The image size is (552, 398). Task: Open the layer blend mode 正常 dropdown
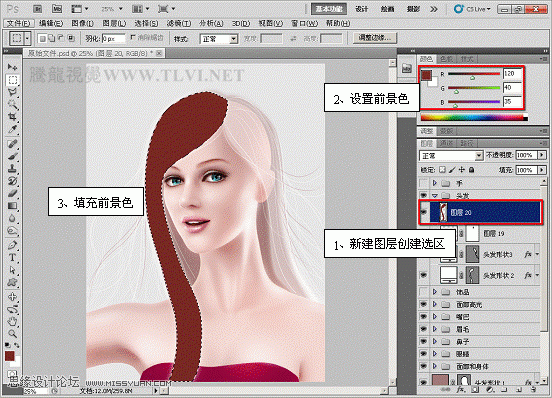451,156
